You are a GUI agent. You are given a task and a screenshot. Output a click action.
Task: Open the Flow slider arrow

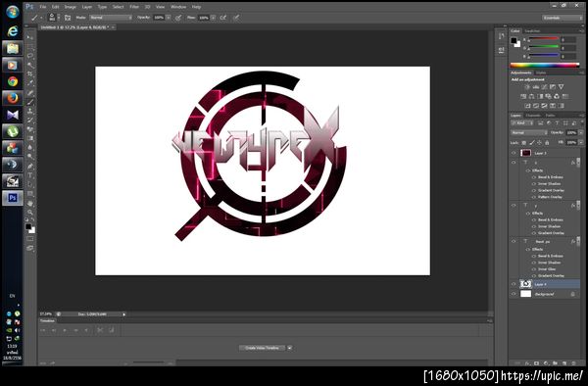pos(213,18)
